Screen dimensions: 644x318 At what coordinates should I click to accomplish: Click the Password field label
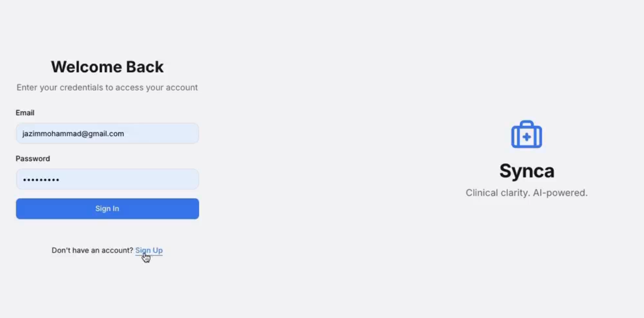[33, 158]
